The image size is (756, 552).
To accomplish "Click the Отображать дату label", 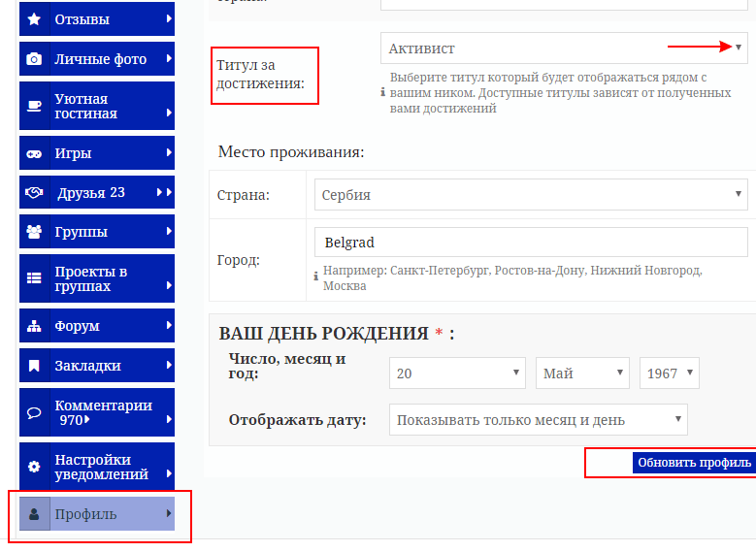I will (x=298, y=420).
